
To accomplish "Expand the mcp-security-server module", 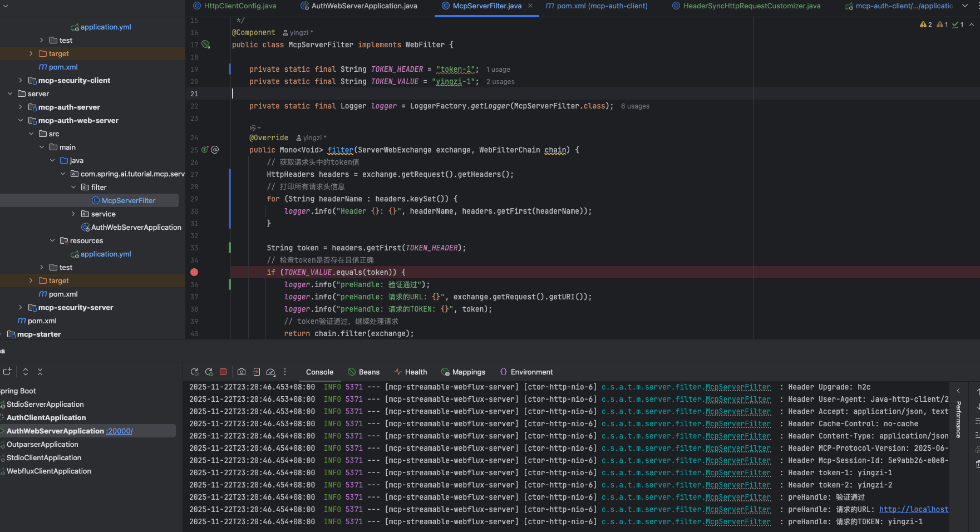I will click(x=21, y=307).
